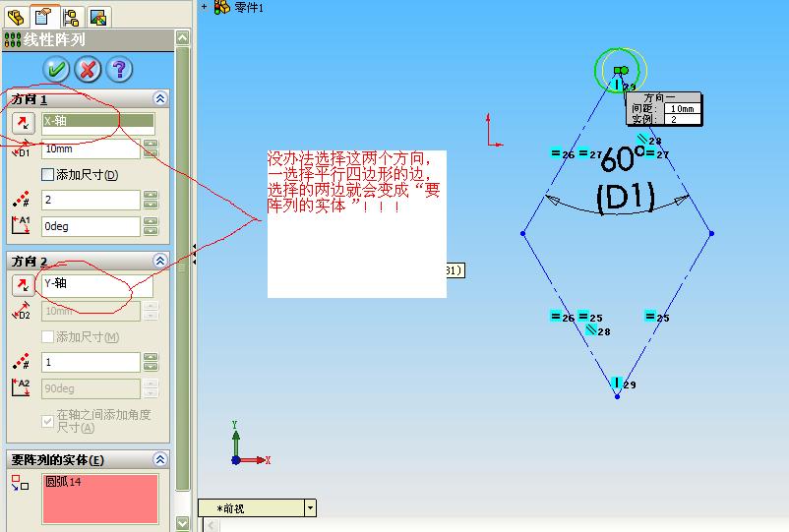Image resolution: width=789 pixels, height=532 pixels.
Task: Select the X-轴 direction field
Action: click(x=98, y=124)
